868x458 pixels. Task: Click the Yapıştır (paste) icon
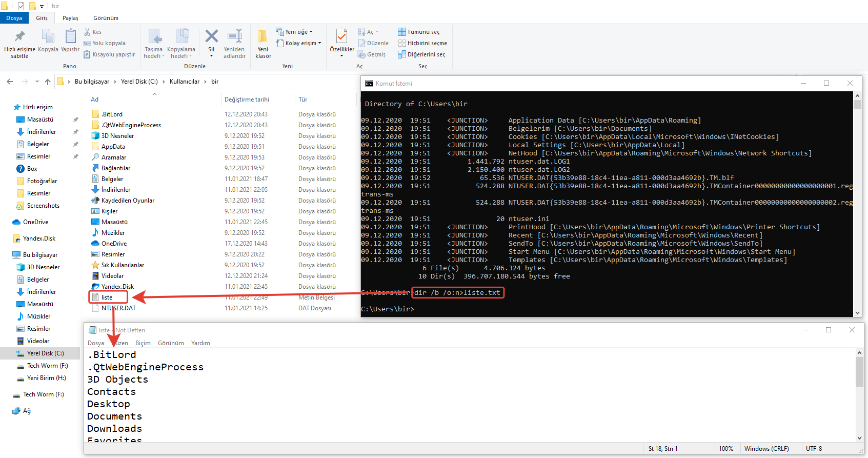click(x=70, y=37)
